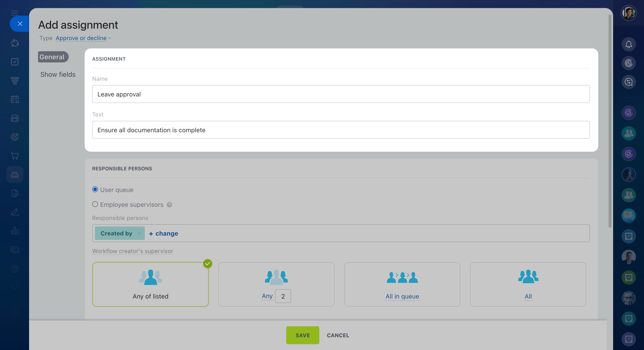Screen dimensions: 644x350
Task: Open notifications bell
Action: point(629,44)
